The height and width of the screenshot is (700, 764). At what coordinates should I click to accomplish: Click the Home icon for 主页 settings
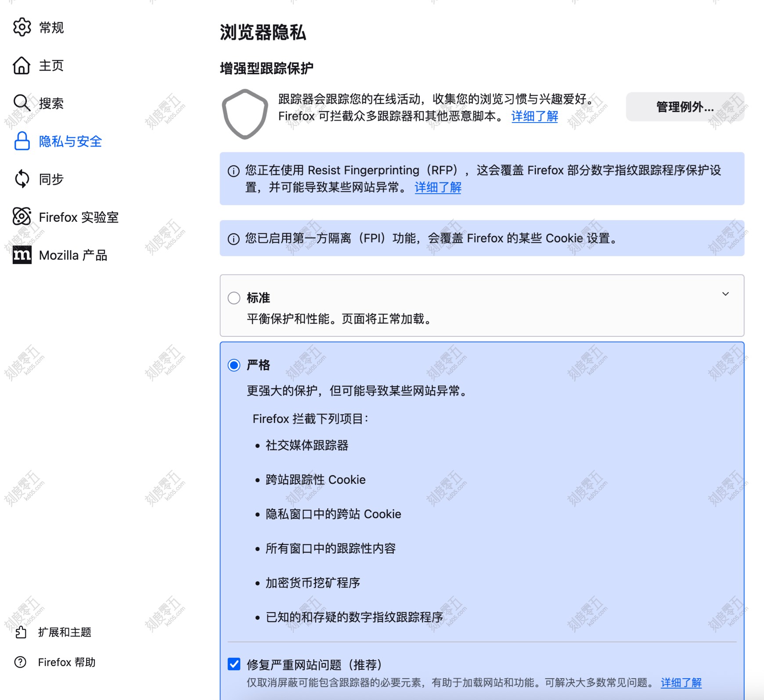click(22, 65)
